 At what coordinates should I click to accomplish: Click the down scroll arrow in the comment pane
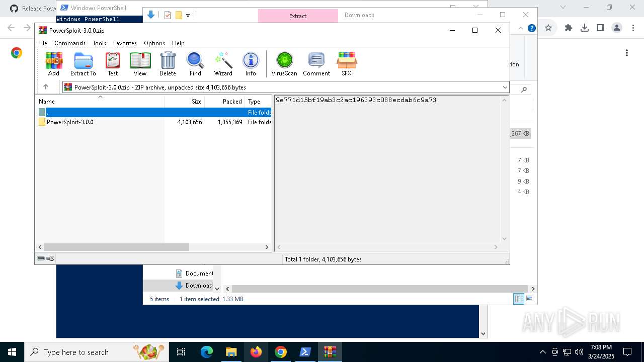tap(504, 239)
